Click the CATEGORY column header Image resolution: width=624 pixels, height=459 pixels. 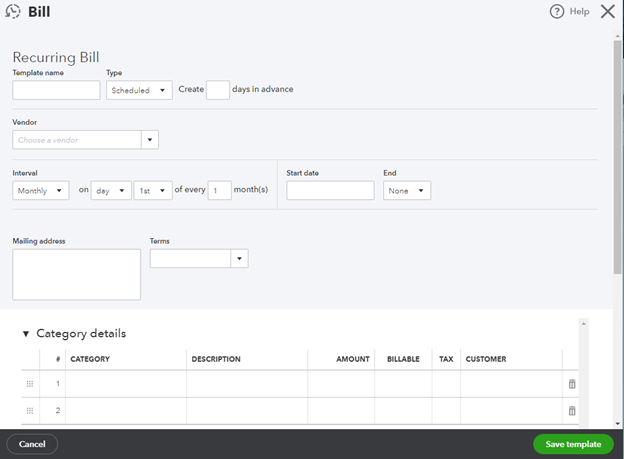click(90, 359)
